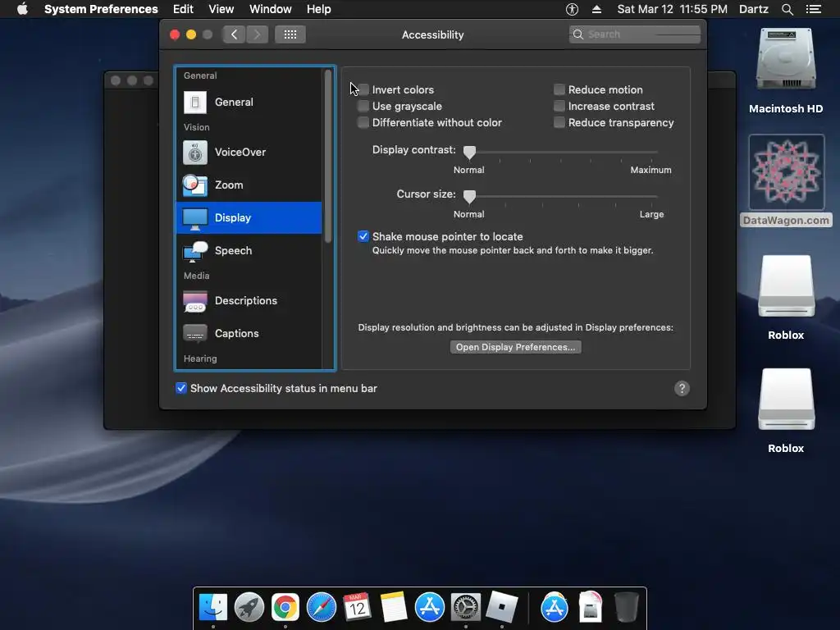The image size is (840, 630).
Task: Open Roblox from the Dock
Action: coord(501,608)
